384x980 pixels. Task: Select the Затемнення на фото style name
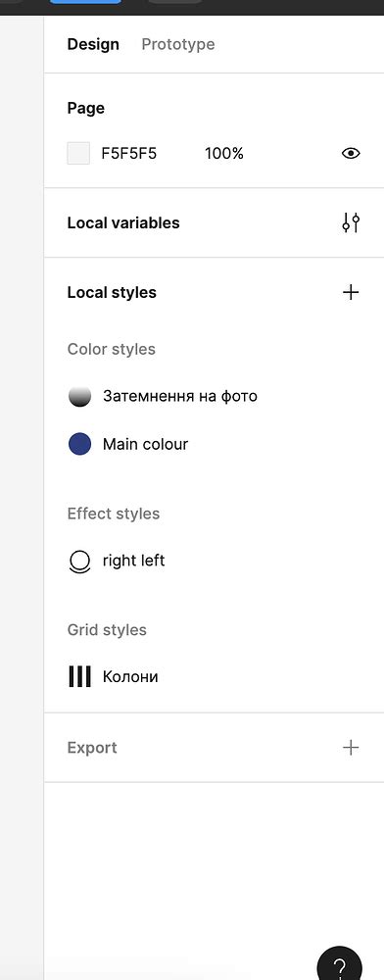pyautogui.click(x=180, y=396)
